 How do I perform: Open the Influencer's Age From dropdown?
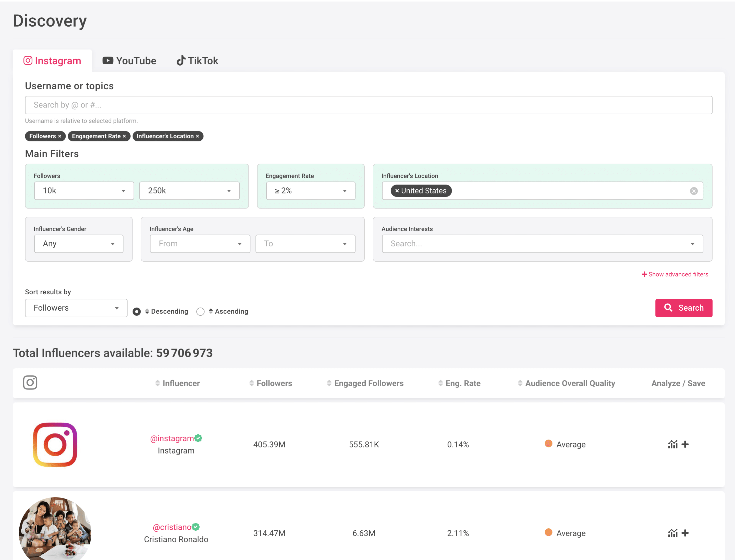[x=200, y=244]
